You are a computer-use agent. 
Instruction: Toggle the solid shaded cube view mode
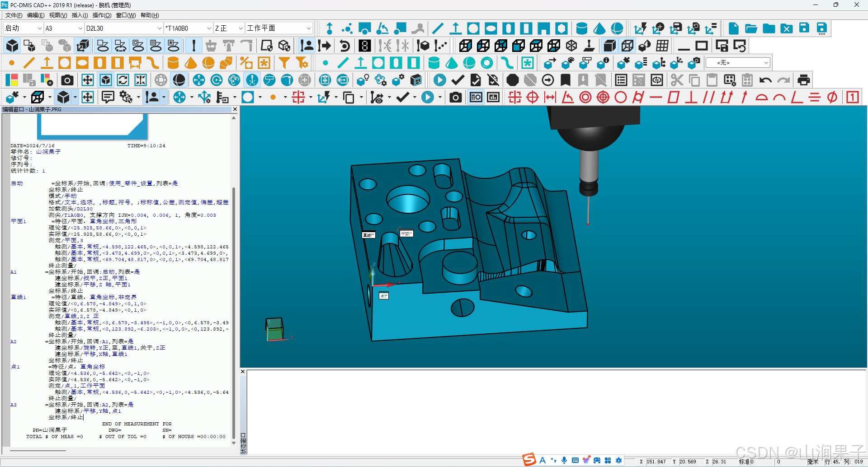pos(610,46)
